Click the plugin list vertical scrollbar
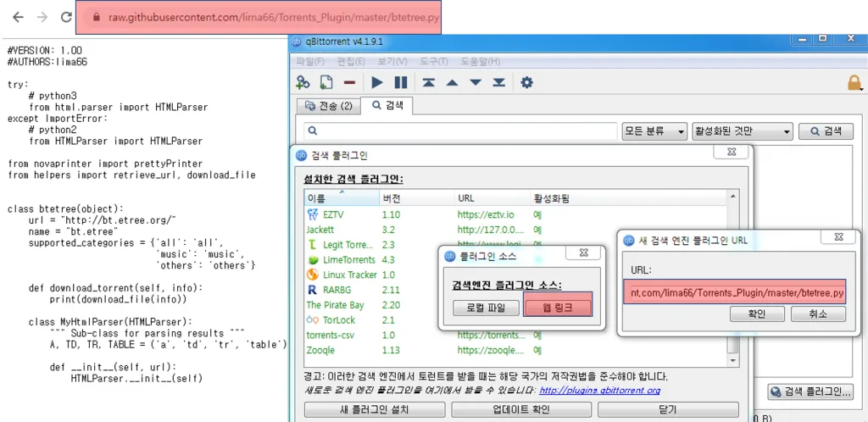Image resolution: width=868 pixels, height=422 pixels. [x=733, y=278]
